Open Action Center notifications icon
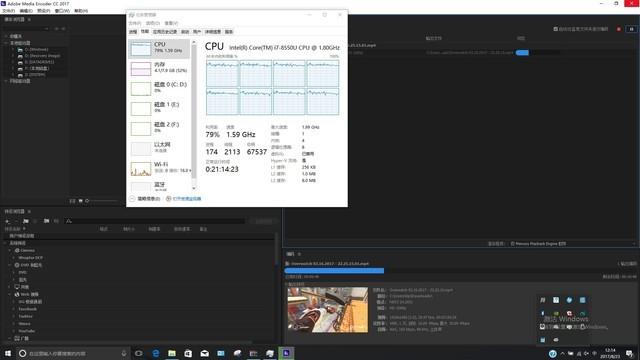 630,353
